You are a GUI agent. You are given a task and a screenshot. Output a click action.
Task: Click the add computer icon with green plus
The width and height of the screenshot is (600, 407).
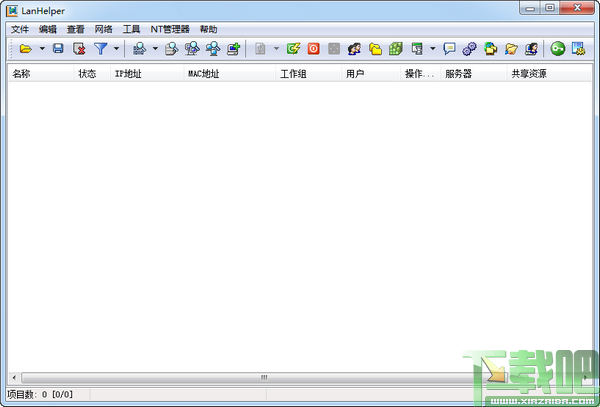tap(233, 49)
